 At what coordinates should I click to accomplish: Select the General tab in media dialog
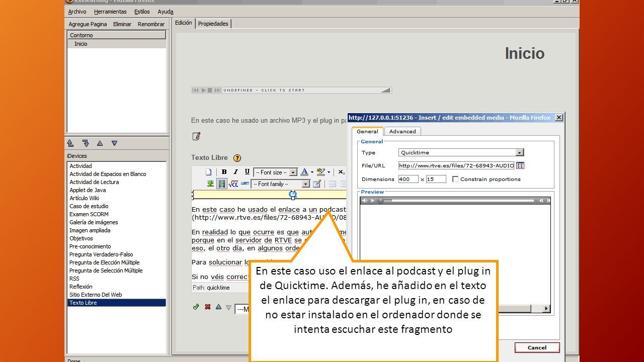(367, 131)
